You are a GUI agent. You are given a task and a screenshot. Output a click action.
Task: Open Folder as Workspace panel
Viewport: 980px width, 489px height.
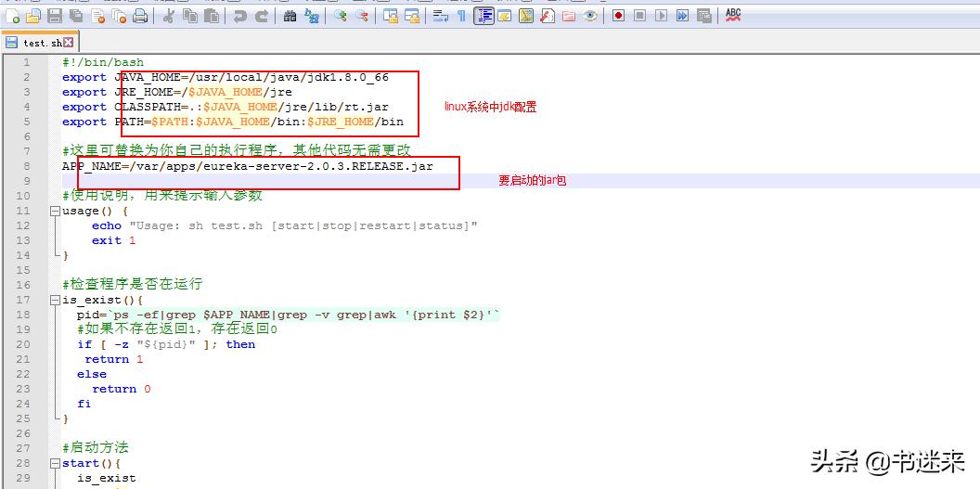point(569,16)
